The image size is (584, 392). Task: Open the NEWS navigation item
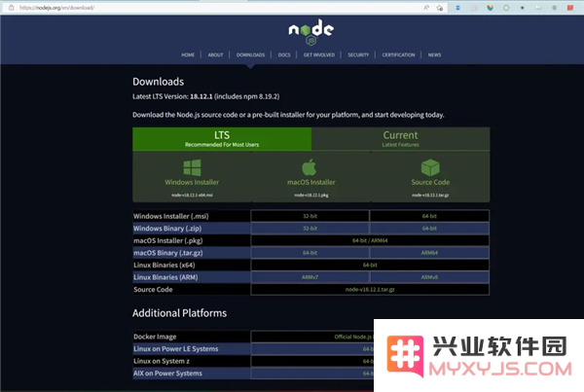tap(434, 54)
